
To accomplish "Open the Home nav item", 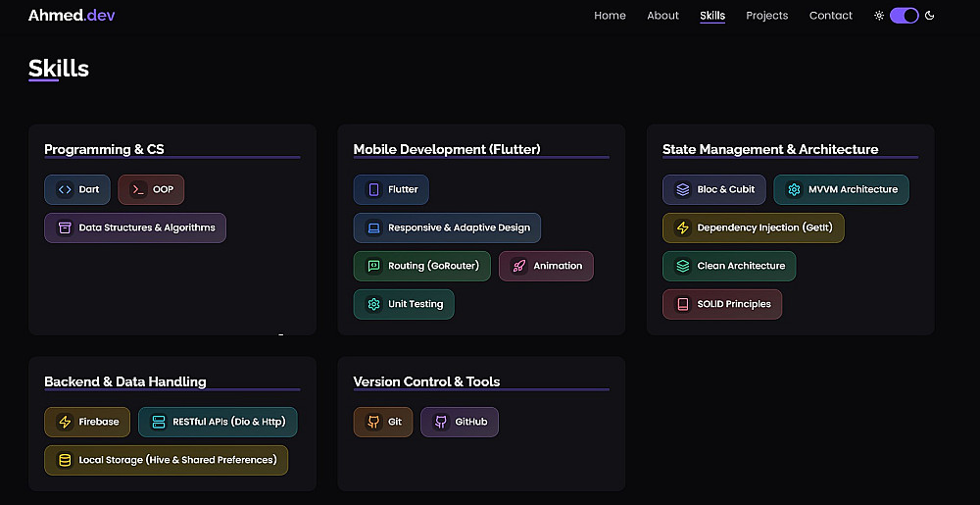I will point(610,16).
